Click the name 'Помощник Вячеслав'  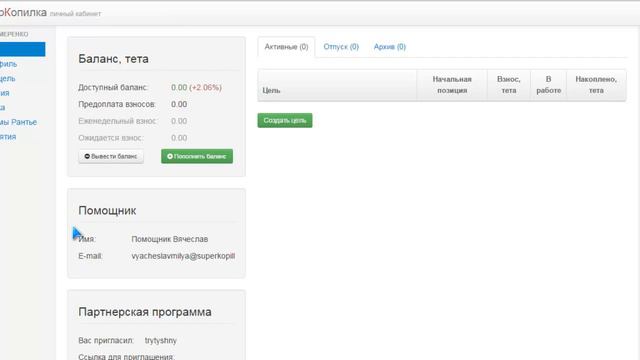pos(169,239)
